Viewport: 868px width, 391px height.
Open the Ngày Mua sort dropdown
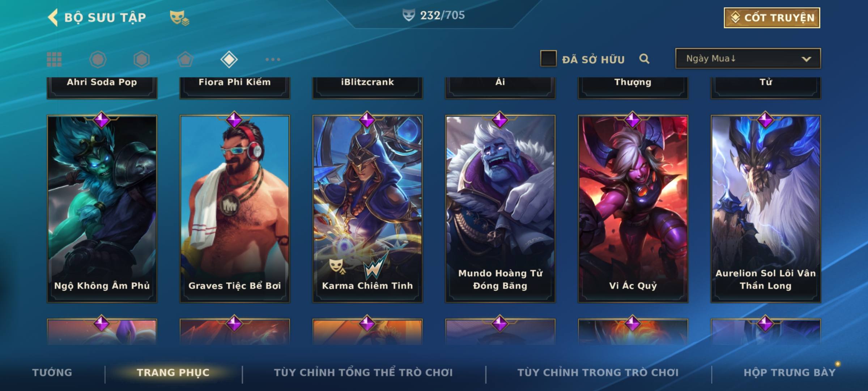[x=748, y=59]
